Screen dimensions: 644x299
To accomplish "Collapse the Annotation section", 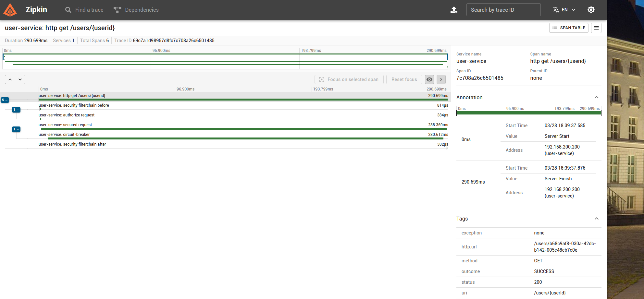I will pyautogui.click(x=596, y=97).
